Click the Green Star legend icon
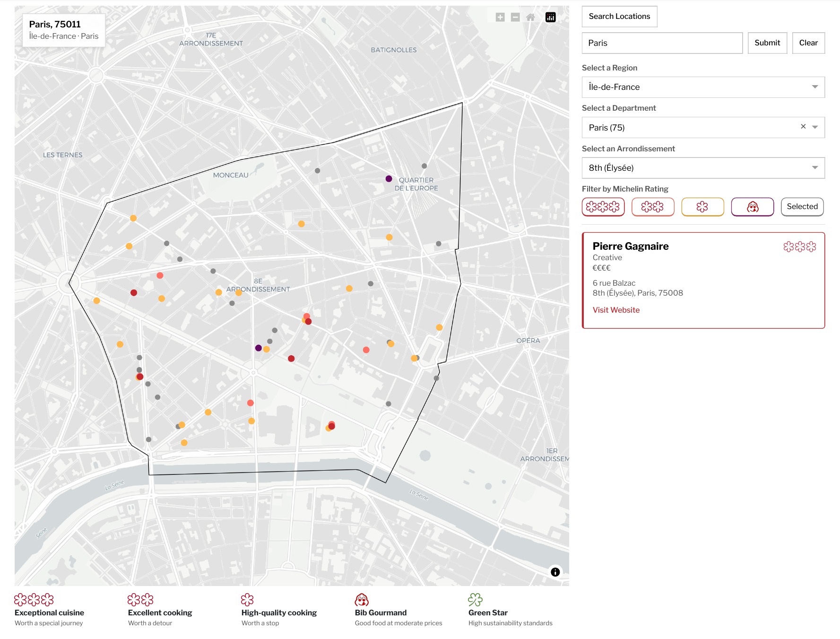Image resolution: width=840 pixels, height=639 pixels. point(475,600)
